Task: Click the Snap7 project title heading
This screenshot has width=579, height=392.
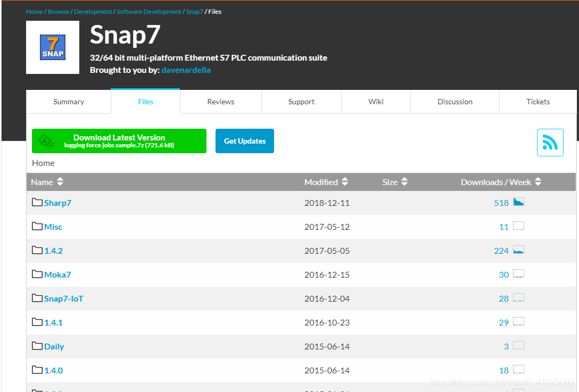Action: [125, 35]
